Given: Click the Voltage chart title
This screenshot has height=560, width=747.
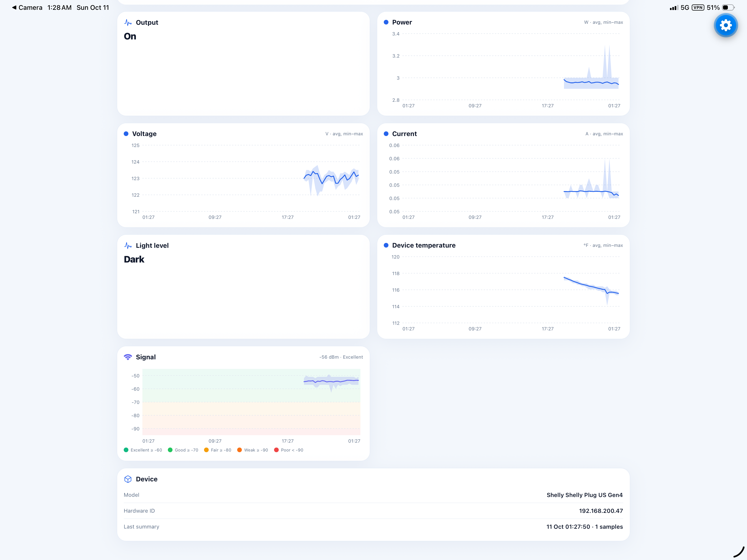Looking at the screenshot, I should pyautogui.click(x=144, y=134).
